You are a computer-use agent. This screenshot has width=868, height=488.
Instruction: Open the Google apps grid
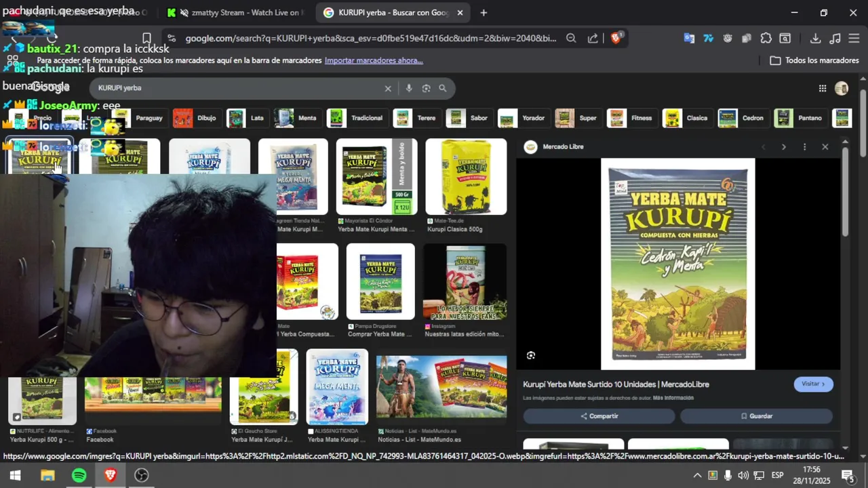[823, 88]
